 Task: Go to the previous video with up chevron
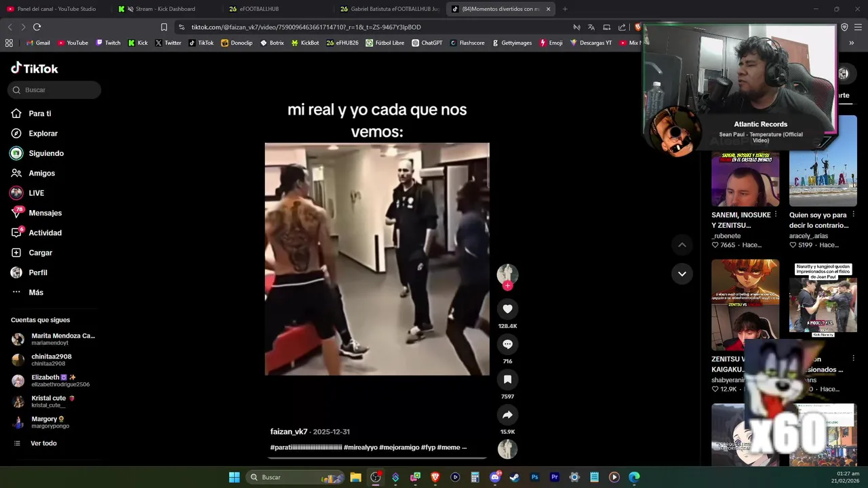pos(682,245)
